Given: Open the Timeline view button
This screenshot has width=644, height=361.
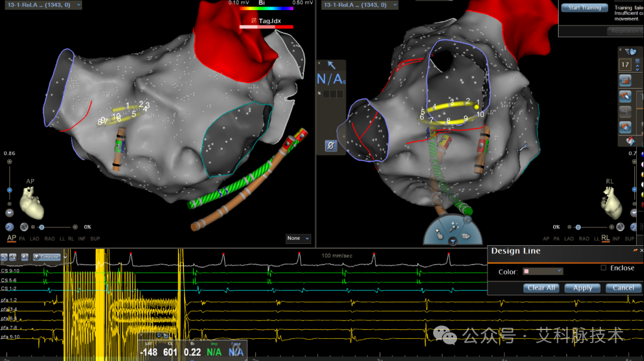Looking at the screenshot, I should click(47, 257).
